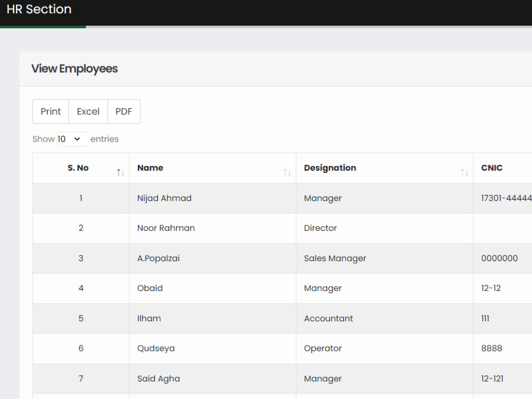Image resolution: width=532 pixels, height=399 pixels.
Task: Click CNIC value 12-12
Action: pyautogui.click(x=491, y=288)
